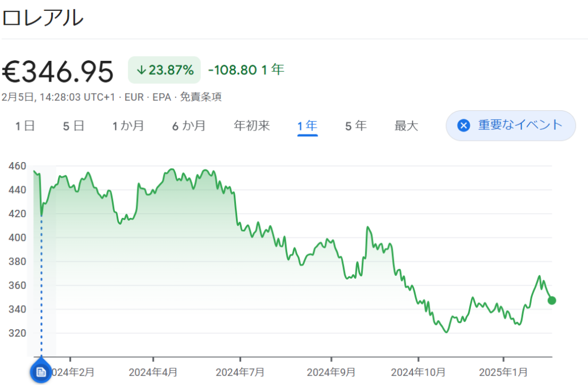Click the dotted vertical event line on the chart

41,287
